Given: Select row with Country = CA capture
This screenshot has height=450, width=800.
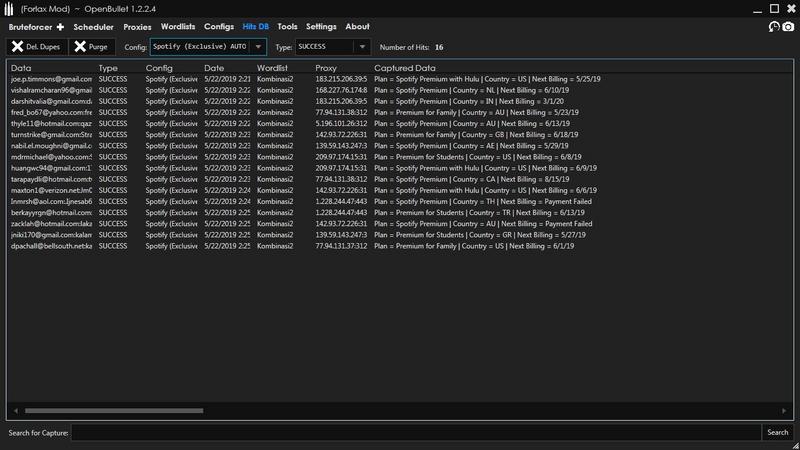Looking at the screenshot, I should pos(400,180).
